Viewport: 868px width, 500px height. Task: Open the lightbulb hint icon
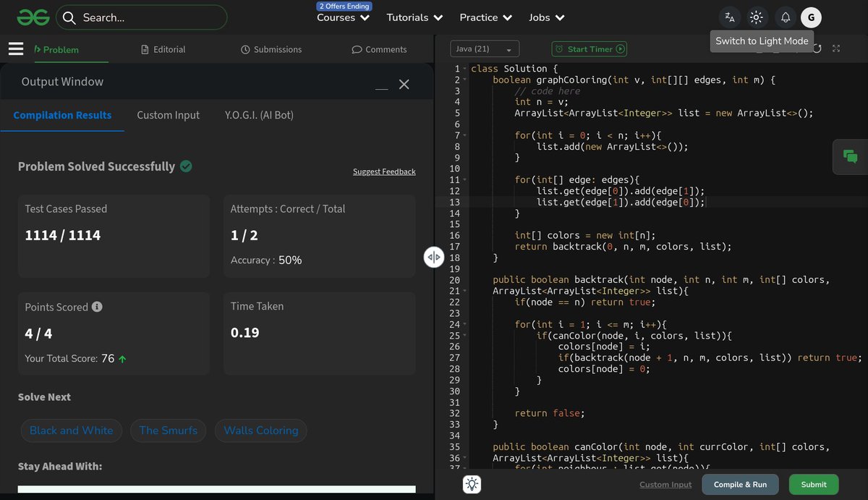point(472,484)
